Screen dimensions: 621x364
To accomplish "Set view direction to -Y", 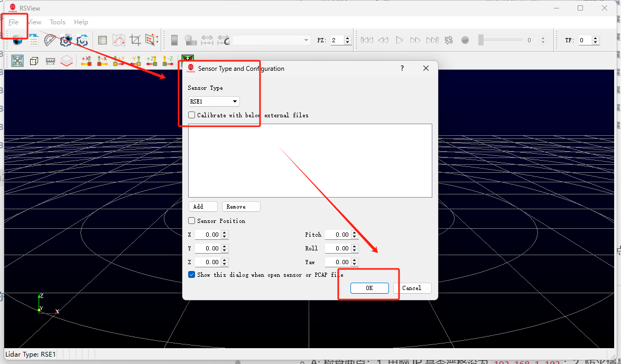I will (x=135, y=61).
